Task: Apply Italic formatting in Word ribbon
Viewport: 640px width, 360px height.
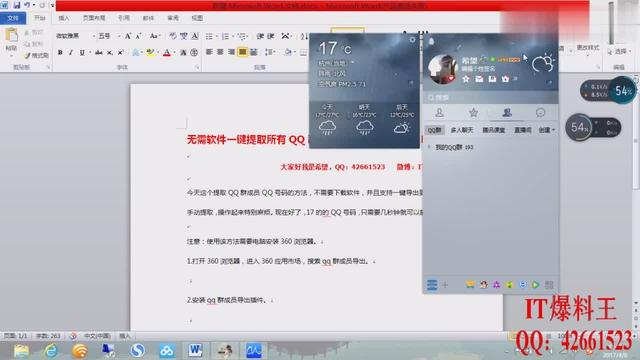Action: [x=71, y=53]
